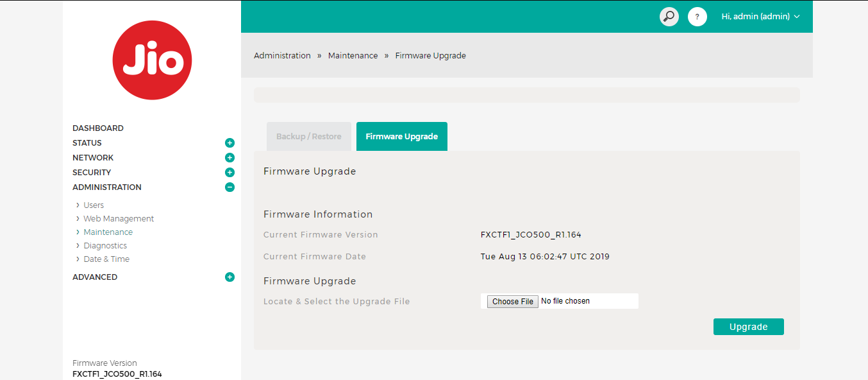Click the Maintenance breadcrumb link
868x380 pixels.
pos(353,56)
